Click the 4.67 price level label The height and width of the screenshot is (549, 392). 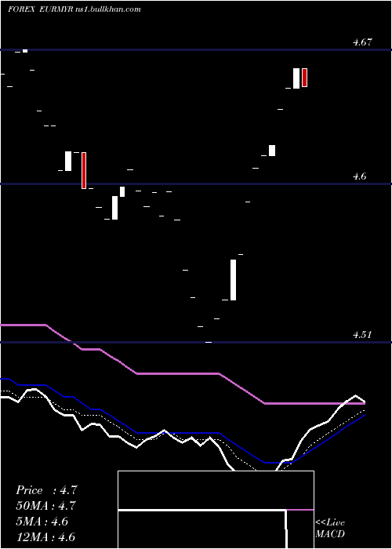point(362,42)
